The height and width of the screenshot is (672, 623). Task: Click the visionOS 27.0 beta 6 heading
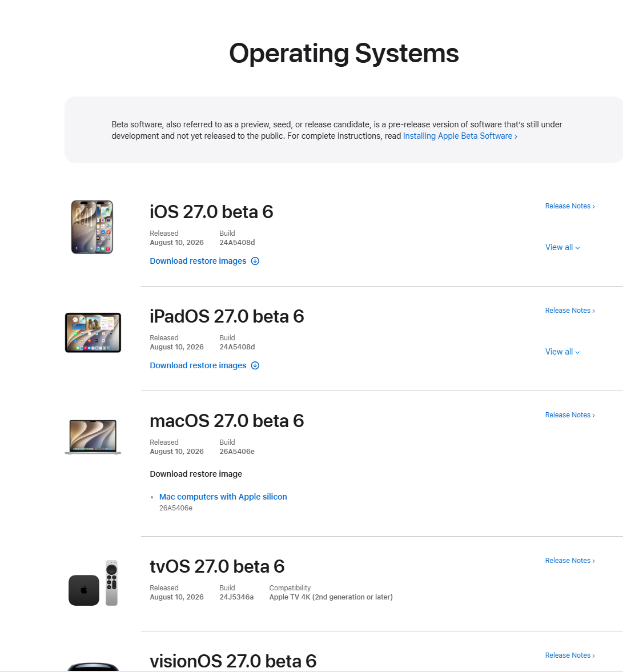click(x=233, y=661)
